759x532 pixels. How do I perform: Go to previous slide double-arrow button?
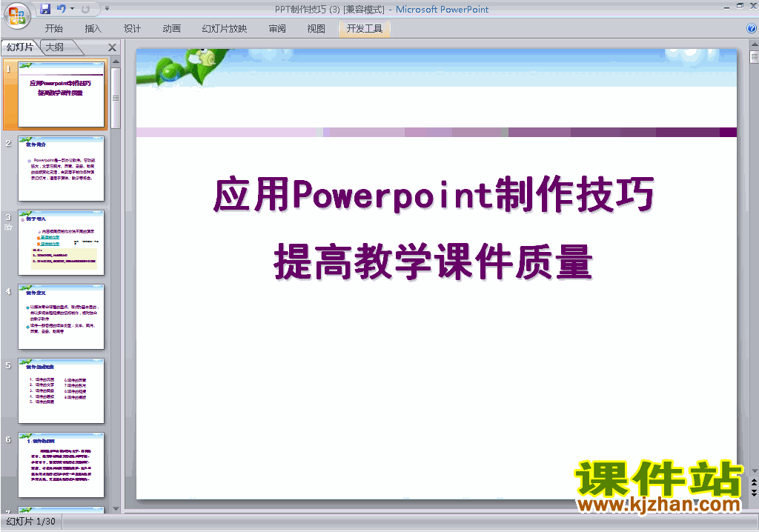754,483
